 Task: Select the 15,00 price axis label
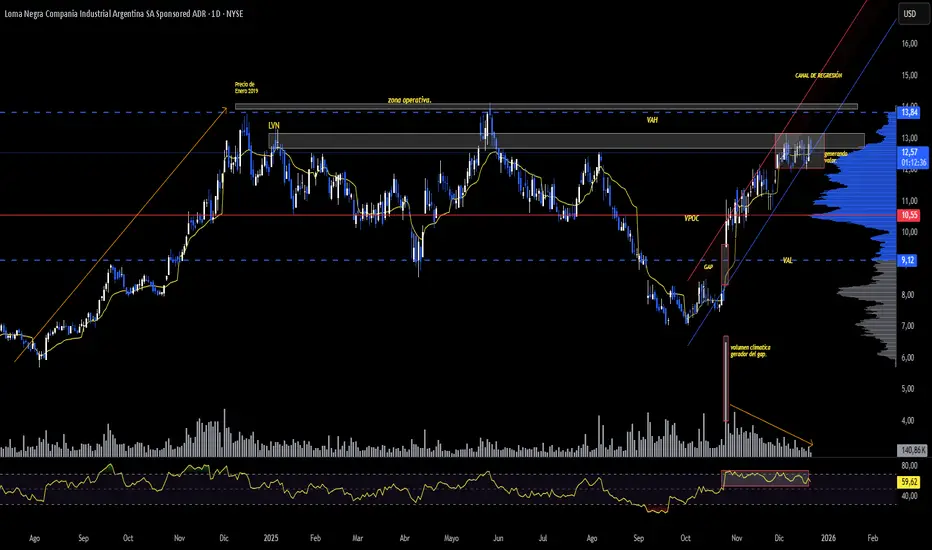point(909,75)
